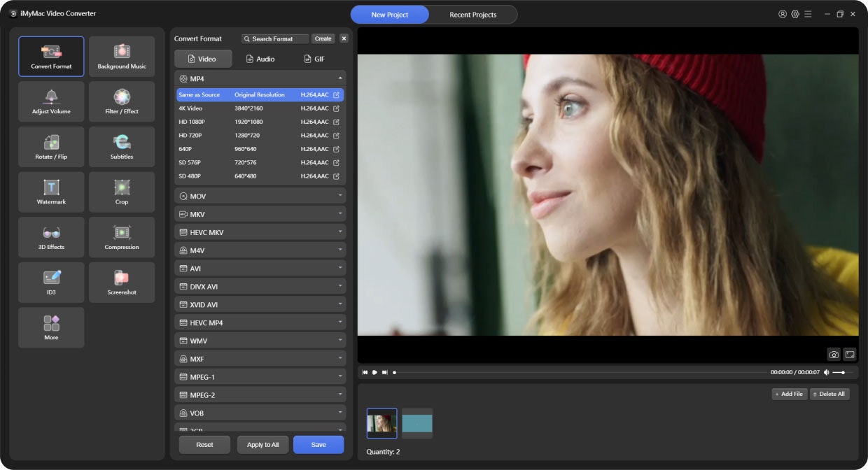Image resolution: width=868 pixels, height=470 pixels.
Task: Open the Rotate / Flip tool
Action: coord(51,147)
